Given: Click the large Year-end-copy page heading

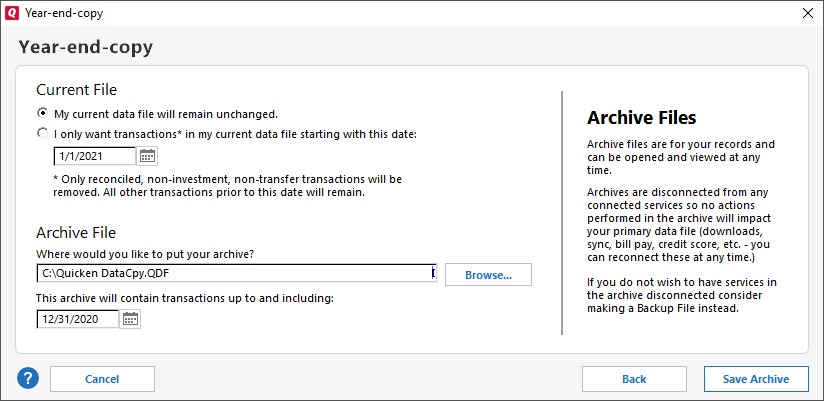Looking at the screenshot, I should (x=86, y=47).
